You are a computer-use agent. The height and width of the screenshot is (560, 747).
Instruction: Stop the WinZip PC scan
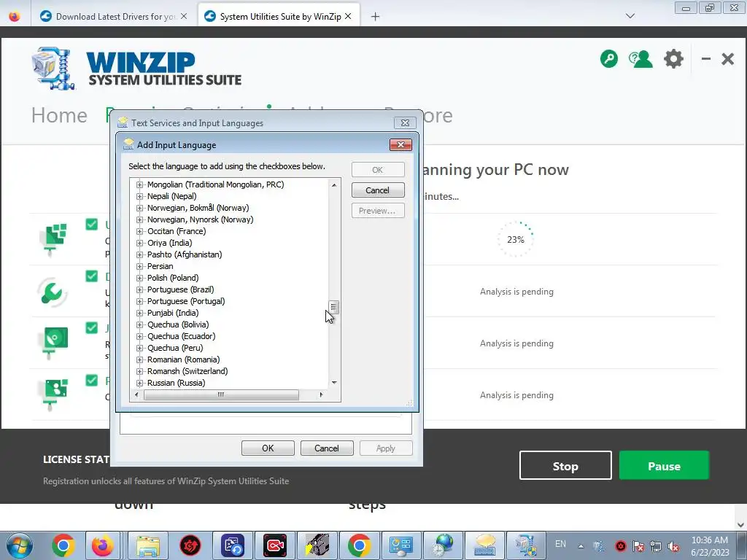(565, 465)
